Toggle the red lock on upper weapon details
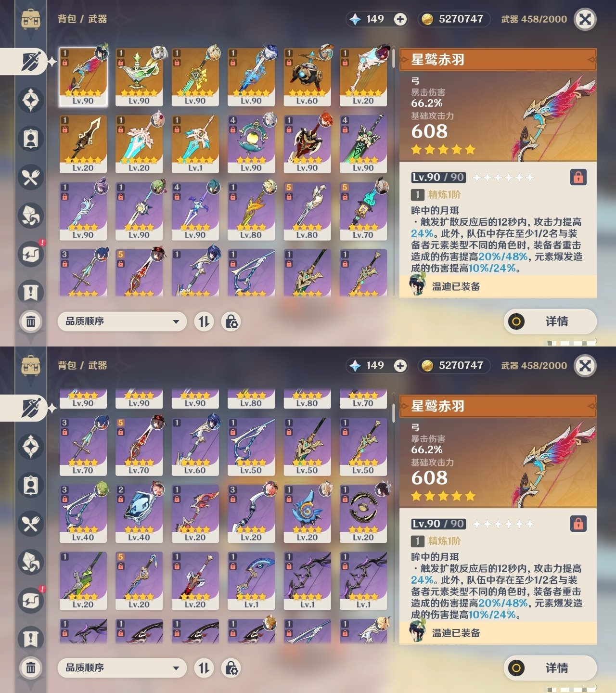Screen dimensions: 616x693 coord(578,177)
